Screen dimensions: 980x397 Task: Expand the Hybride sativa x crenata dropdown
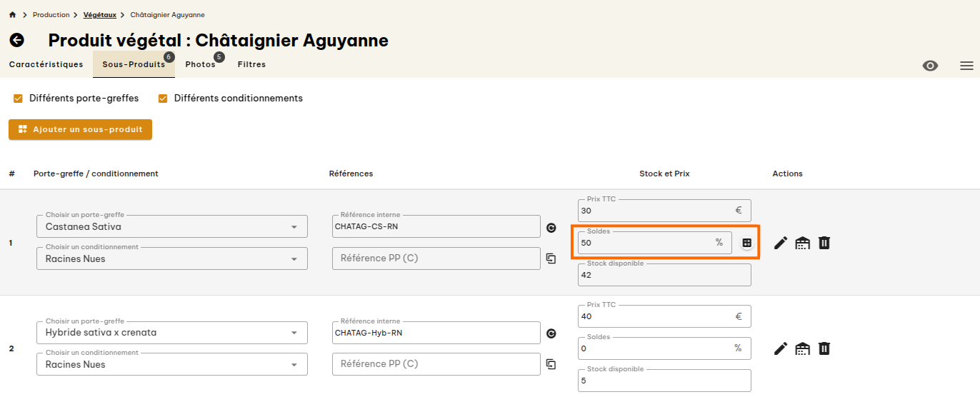[x=171, y=333]
